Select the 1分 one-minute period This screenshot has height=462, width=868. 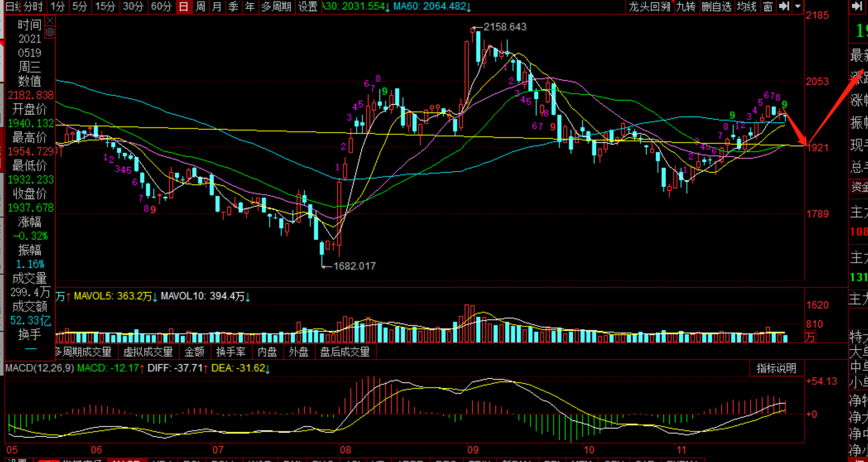57,7
